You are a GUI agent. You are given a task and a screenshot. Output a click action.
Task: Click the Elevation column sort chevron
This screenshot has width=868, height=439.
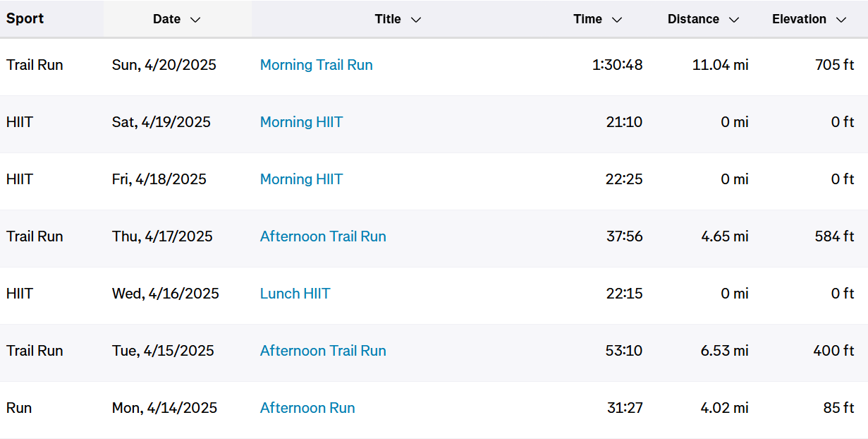pyautogui.click(x=841, y=20)
